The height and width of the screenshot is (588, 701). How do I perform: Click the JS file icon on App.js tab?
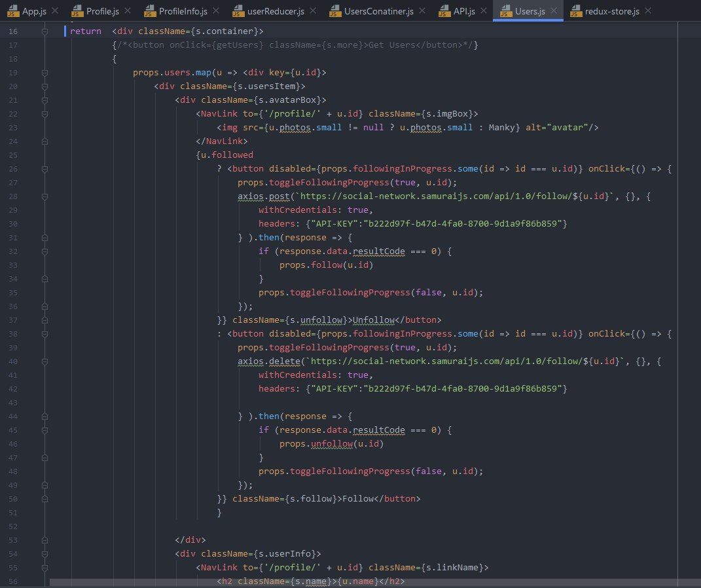point(13,11)
